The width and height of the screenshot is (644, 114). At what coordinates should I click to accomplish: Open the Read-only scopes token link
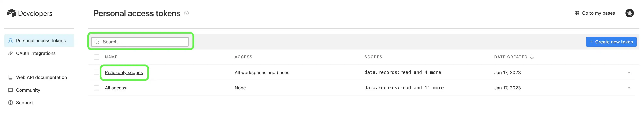tap(124, 73)
